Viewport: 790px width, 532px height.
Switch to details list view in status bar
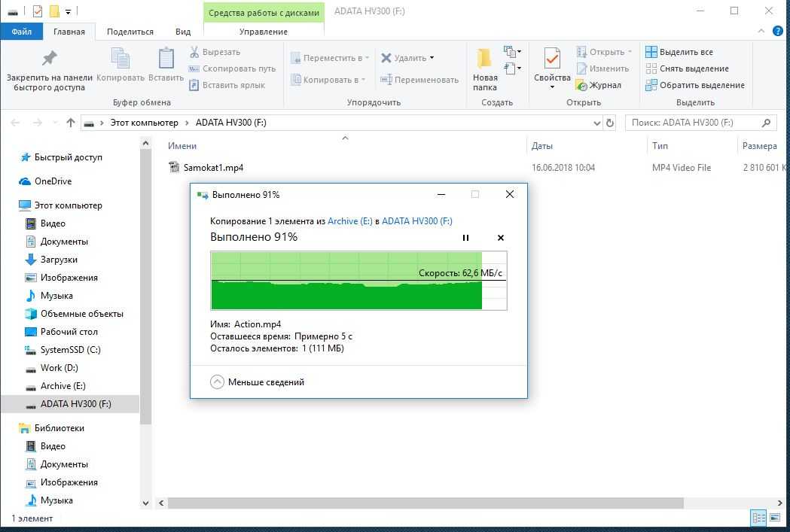pyautogui.click(x=759, y=518)
